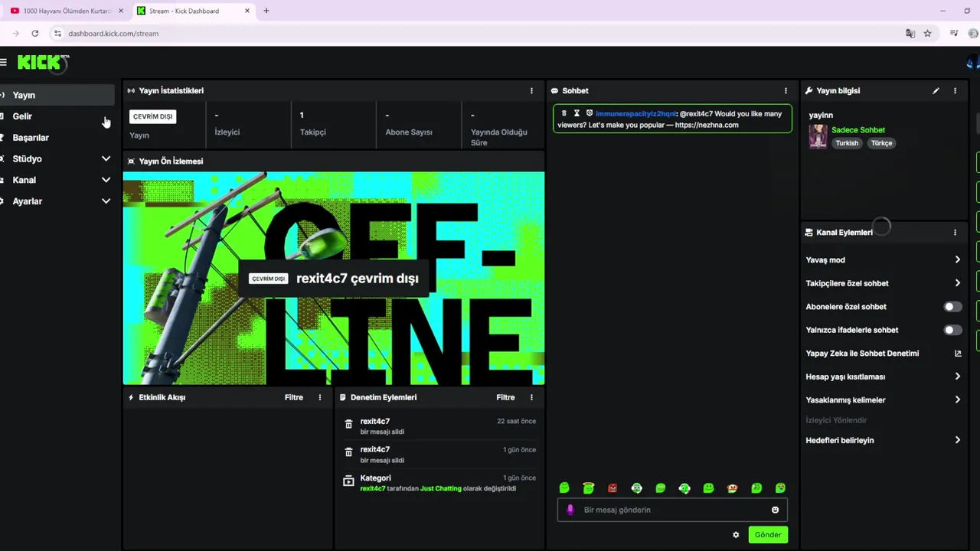
Task: Ban user with the shield icon in chat
Action: pos(589,113)
